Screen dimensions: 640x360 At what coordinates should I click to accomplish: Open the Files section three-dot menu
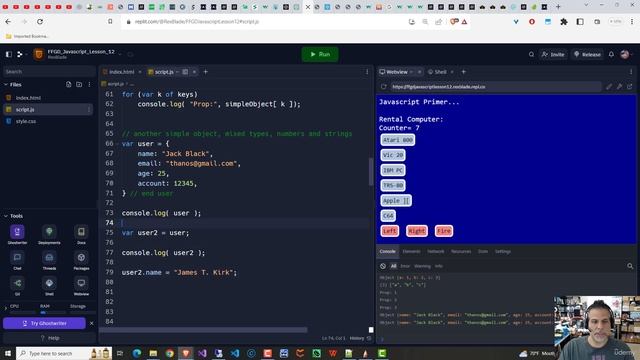tap(89, 84)
